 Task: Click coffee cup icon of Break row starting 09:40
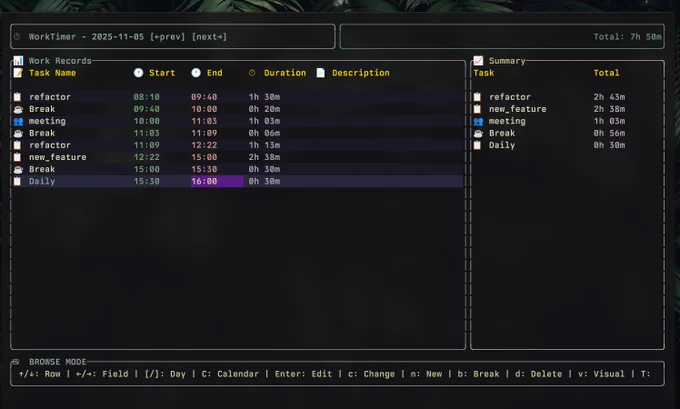(x=18, y=109)
